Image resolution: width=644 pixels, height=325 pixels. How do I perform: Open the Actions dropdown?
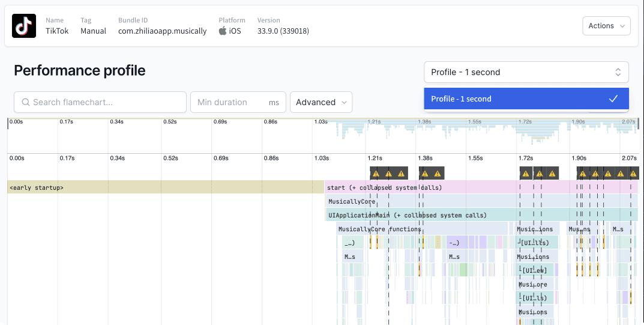(x=606, y=26)
